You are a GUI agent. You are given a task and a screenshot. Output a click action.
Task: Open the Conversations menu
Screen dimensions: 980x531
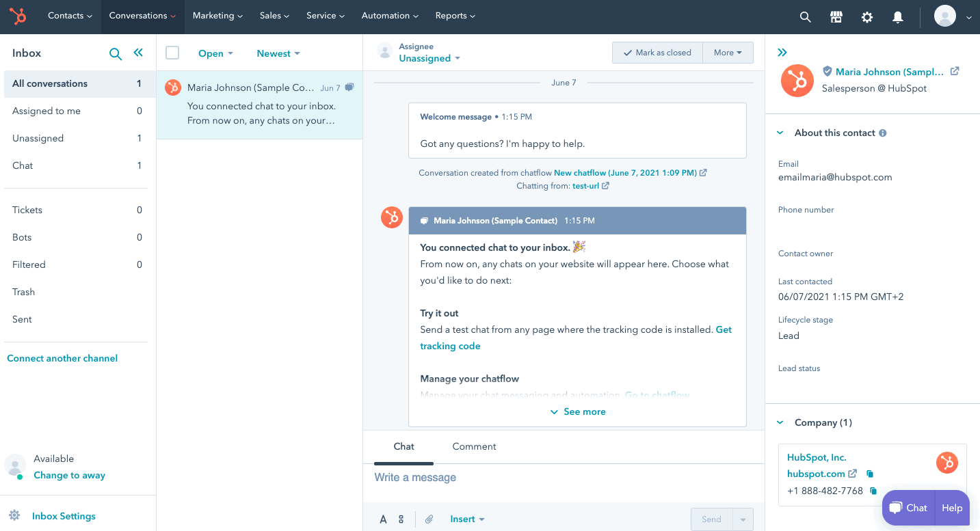click(x=142, y=16)
